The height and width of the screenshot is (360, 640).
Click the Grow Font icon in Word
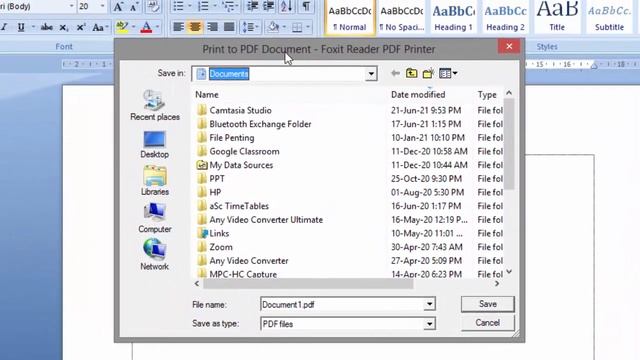pos(118,6)
